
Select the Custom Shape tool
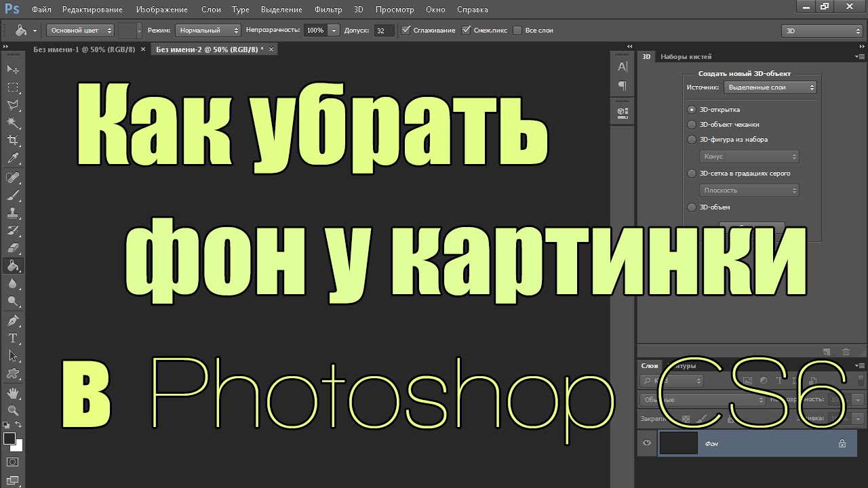(13, 373)
